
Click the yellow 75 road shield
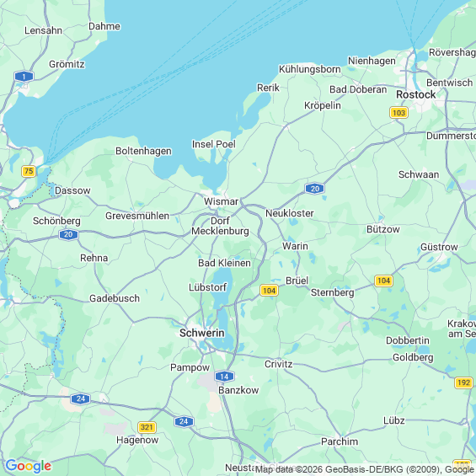click(29, 171)
